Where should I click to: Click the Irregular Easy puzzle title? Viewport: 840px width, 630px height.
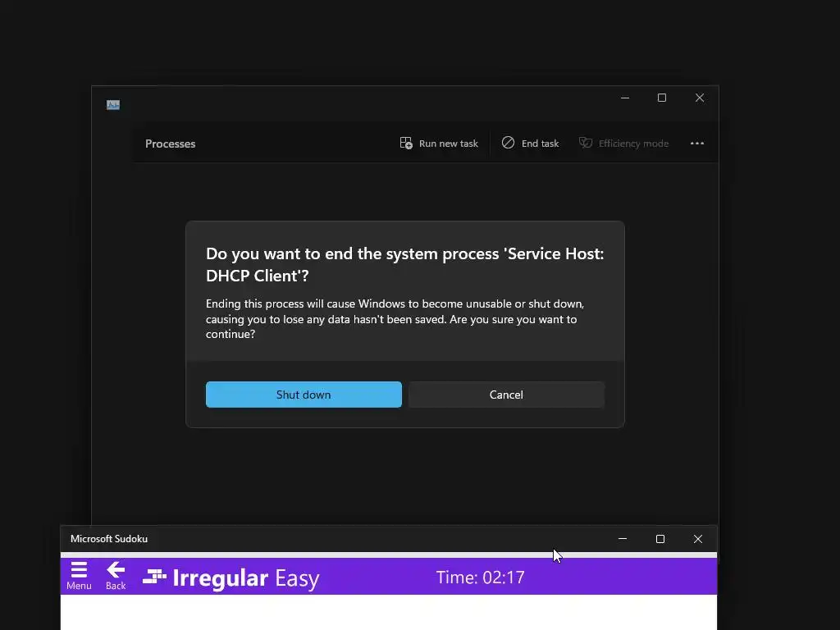[x=231, y=578]
